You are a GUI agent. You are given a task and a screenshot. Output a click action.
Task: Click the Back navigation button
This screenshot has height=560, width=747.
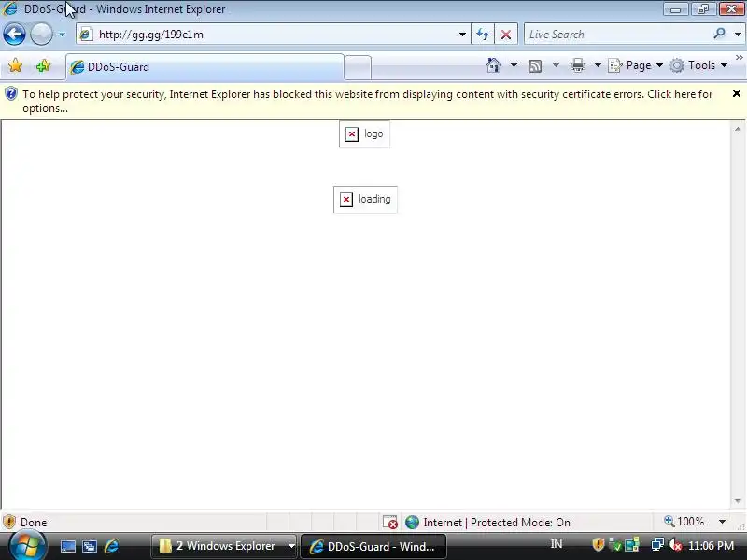click(14, 35)
